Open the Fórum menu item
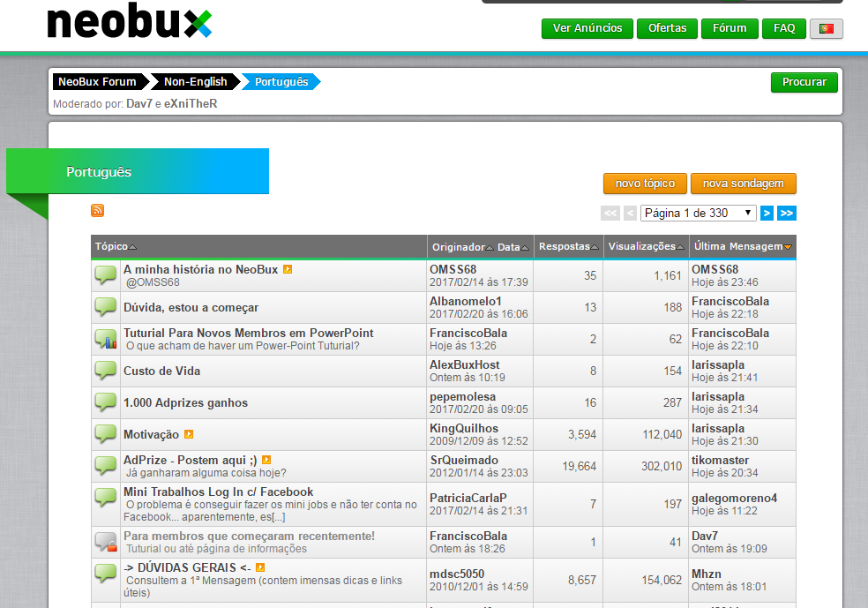This screenshot has width=868, height=608. pyautogui.click(x=730, y=28)
